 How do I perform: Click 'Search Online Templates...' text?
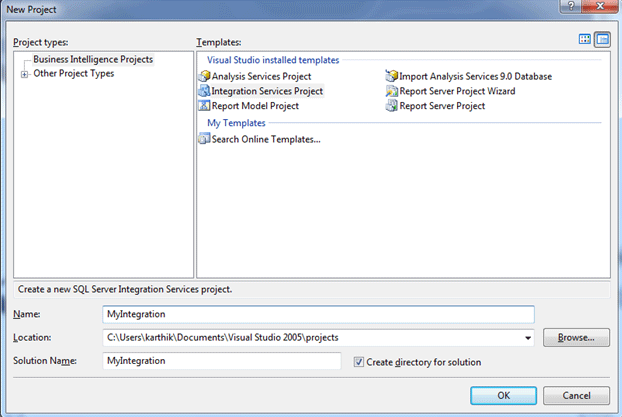click(266, 139)
